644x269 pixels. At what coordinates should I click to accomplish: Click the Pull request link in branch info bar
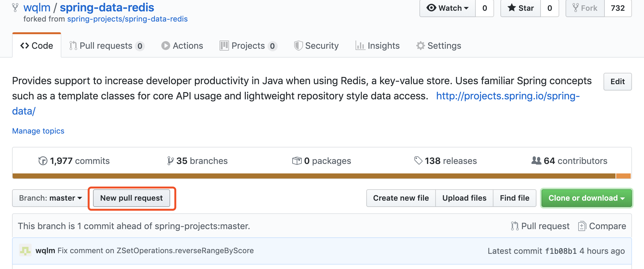[x=540, y=226]
